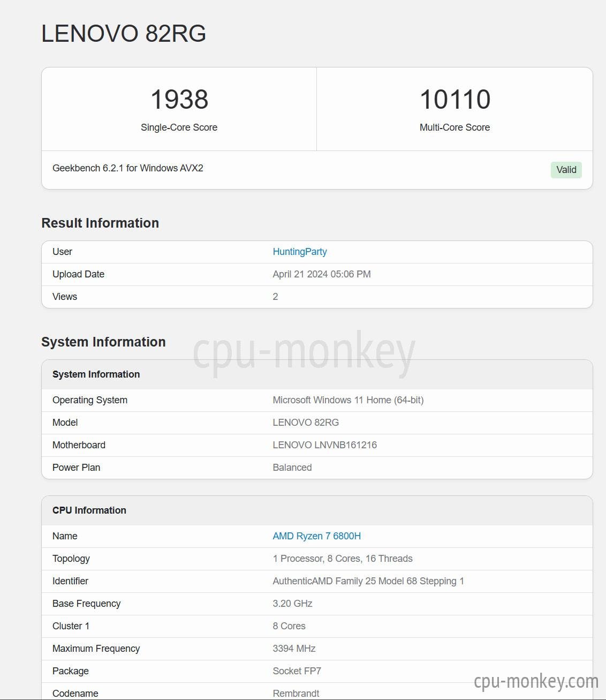Click the Codename row label
Screen dimensions: 606x700
point(75,694)
